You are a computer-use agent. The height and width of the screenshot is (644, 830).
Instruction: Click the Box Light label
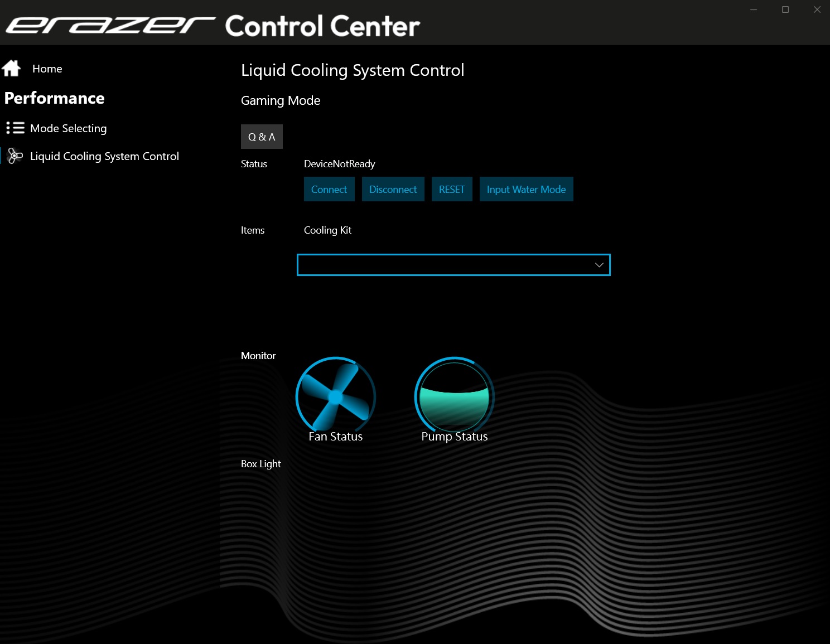coord(260,464)
